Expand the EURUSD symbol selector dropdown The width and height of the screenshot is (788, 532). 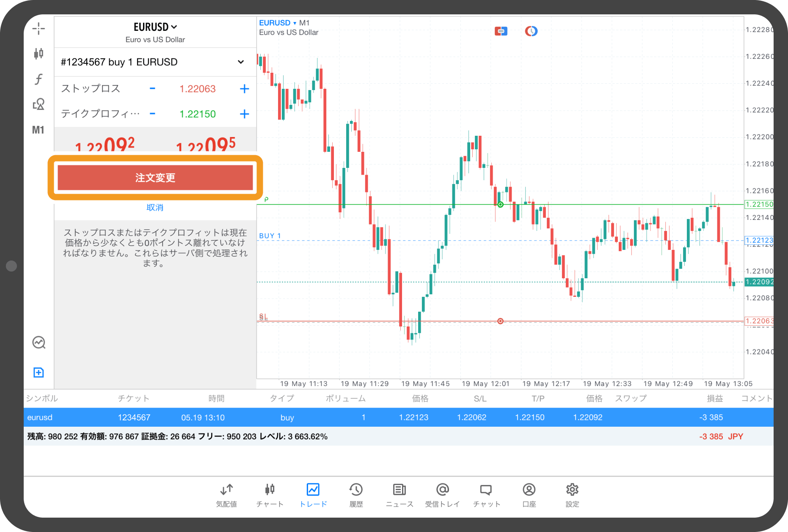[x=155, y=27]
